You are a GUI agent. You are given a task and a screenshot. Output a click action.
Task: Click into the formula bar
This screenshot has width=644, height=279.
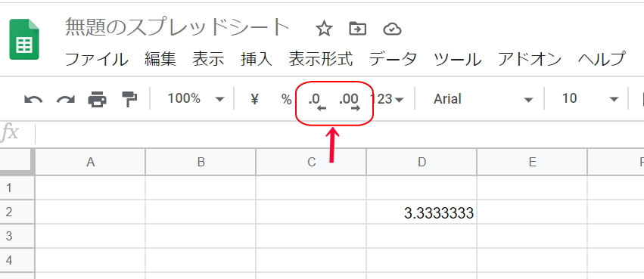point(339,134)
